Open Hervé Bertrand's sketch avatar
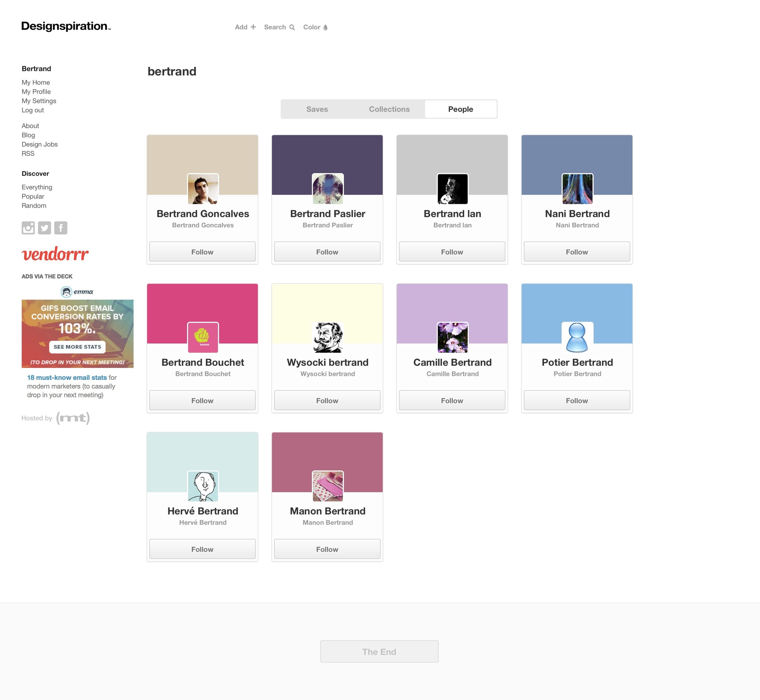760x700 pixels. (x=203, y=486)
